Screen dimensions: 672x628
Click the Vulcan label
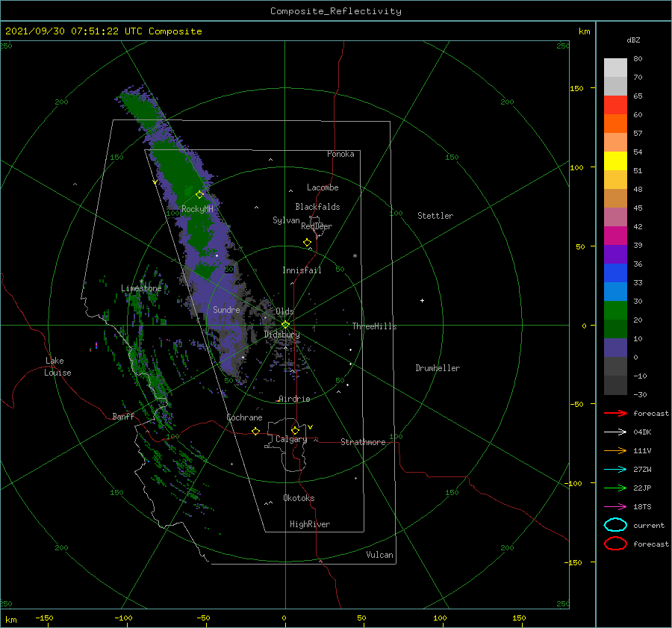click(x=379, y=555)
